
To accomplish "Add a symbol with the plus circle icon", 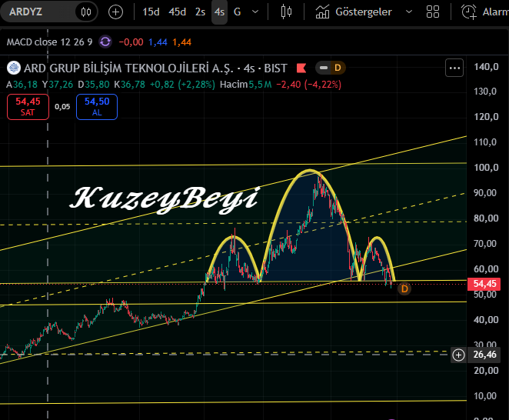I will coord(115,12).
